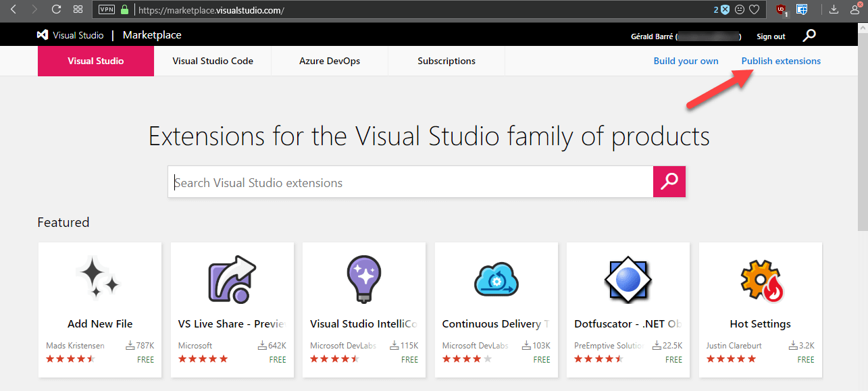Click publisher name Justin Clareburt
The height and width of the screenshot is (391, 868).
pos(734,346)
